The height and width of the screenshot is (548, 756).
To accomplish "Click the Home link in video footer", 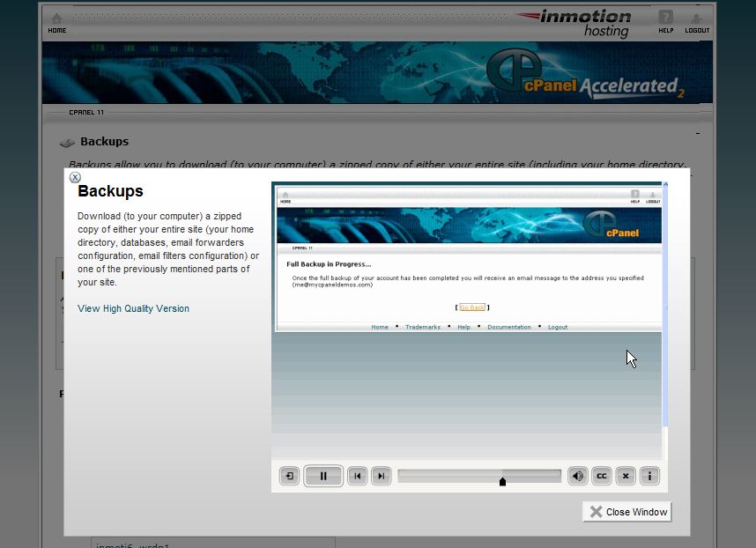I will click(380, 327).
